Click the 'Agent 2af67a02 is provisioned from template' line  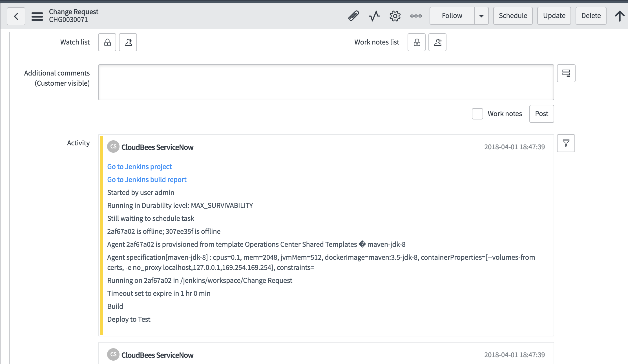[x=256, y=244]
